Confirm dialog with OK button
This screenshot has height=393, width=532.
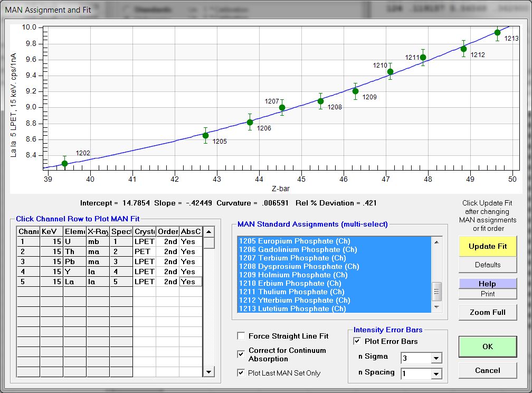[487, 347]
